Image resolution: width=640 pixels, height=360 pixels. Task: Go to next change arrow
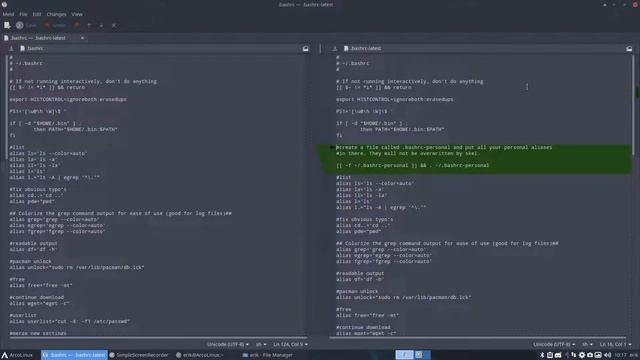pos(101,25)
